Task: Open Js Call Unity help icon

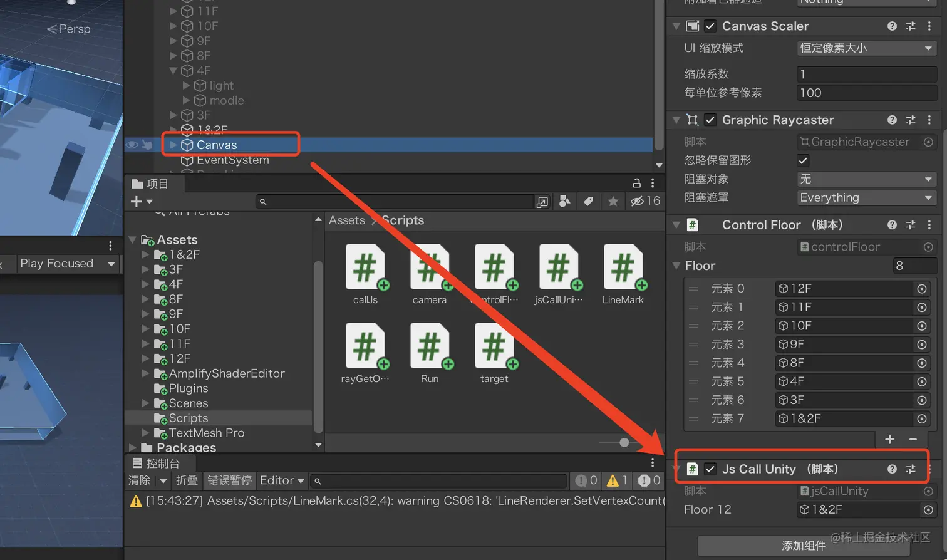Action: click(892, 469)
